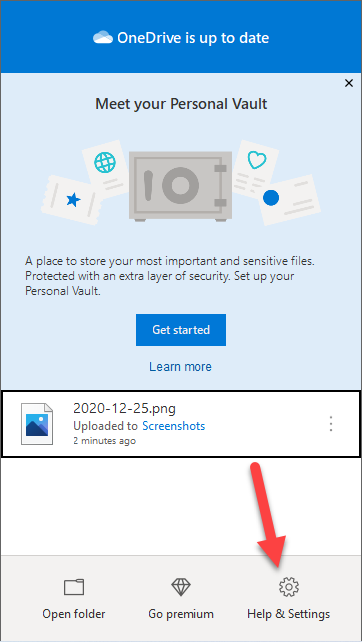Click the Help & Settings label
The height and width of the screenshot is (642, 362).
click(x=289, y=614)
